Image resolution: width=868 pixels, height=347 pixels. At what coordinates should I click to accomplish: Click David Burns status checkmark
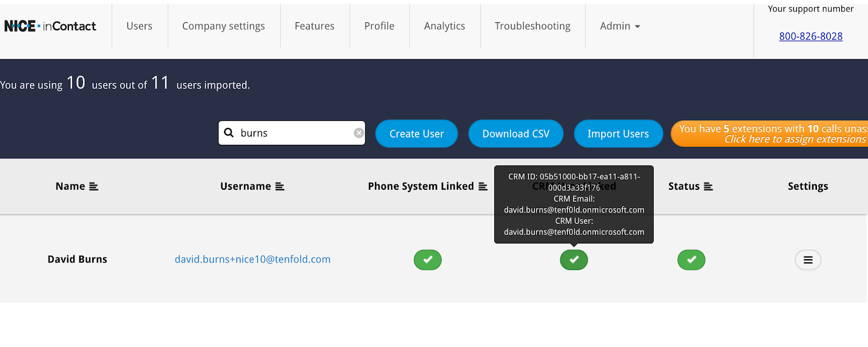click(x=691, y=260)
